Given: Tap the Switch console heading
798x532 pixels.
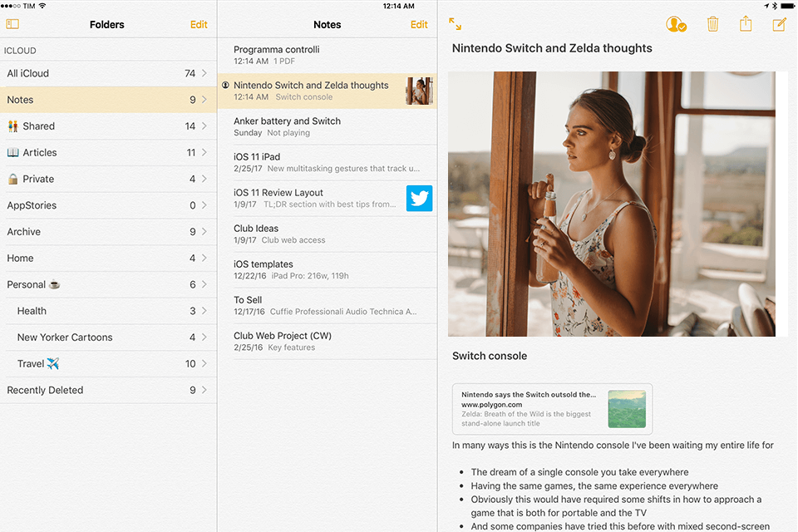Looking at the screenshot, I should pos(490,356).
